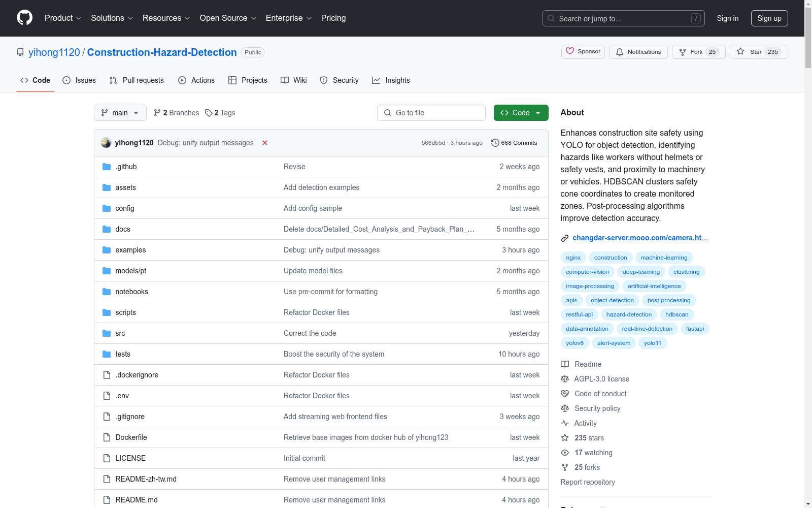Go to the Insights tab

[x=391, y=80]
